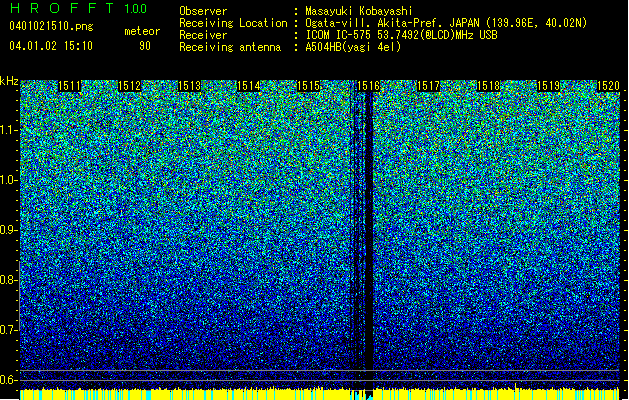
Task: Click the meteor label
Action: click(x=142, y=31)
